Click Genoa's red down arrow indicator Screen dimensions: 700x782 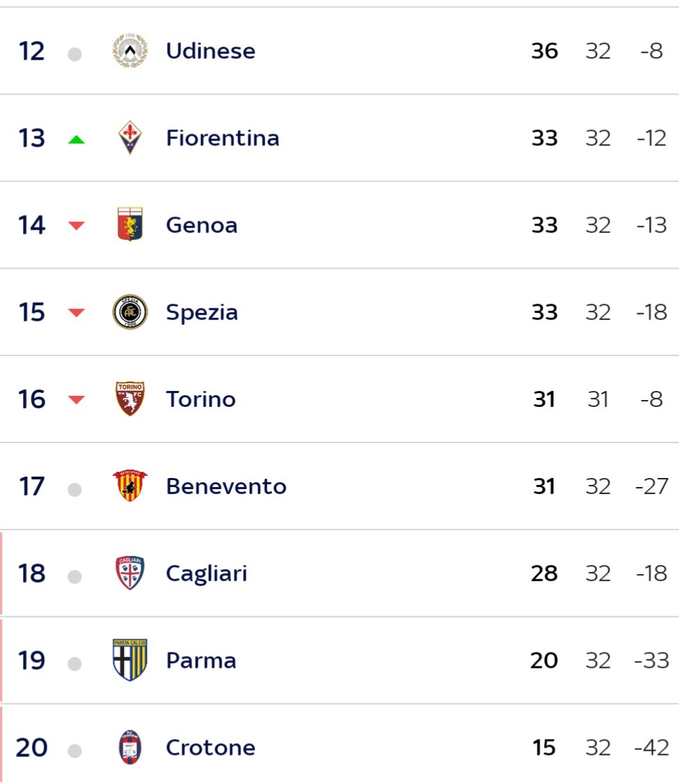76,225
